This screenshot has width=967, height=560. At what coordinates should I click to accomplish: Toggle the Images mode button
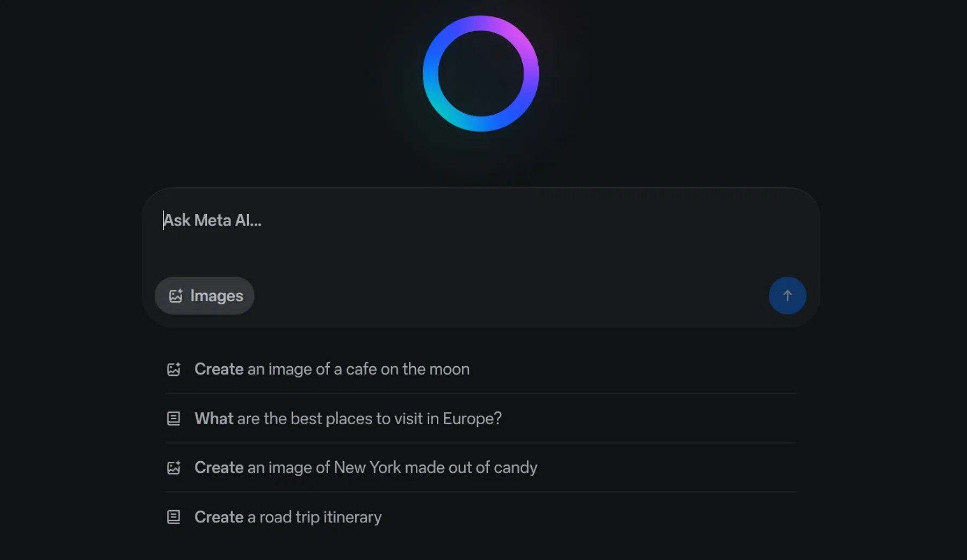pyautogui.click(x=204, y=296)
